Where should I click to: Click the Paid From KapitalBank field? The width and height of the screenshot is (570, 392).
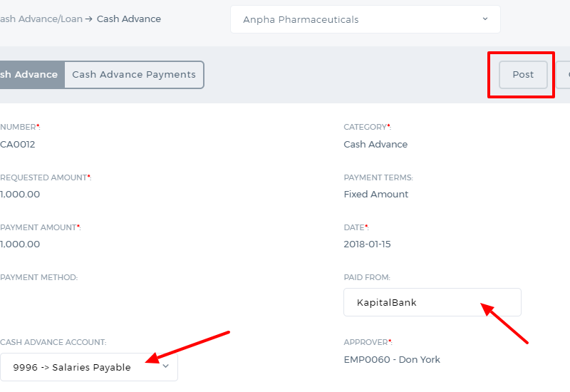coord(432,302)
